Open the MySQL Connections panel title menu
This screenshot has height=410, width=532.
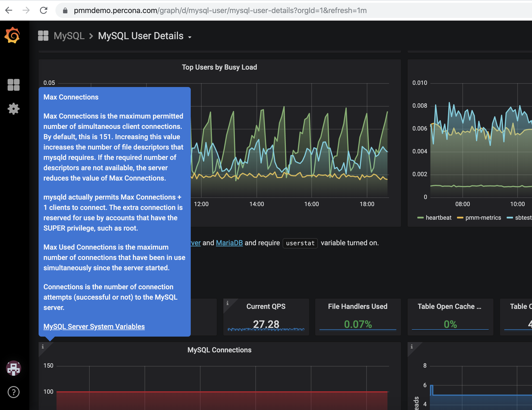click(220, 350)
